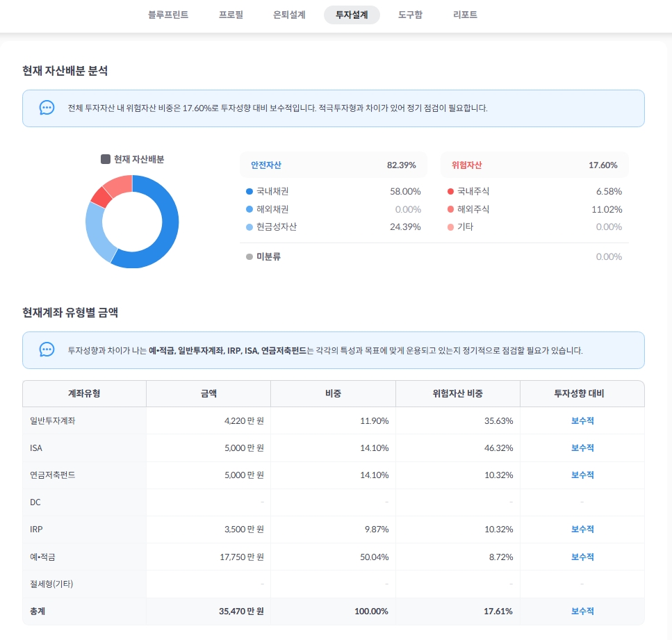
Task: Click the speech bubble icon in the asset allocation notice
Action: (47, 108)
